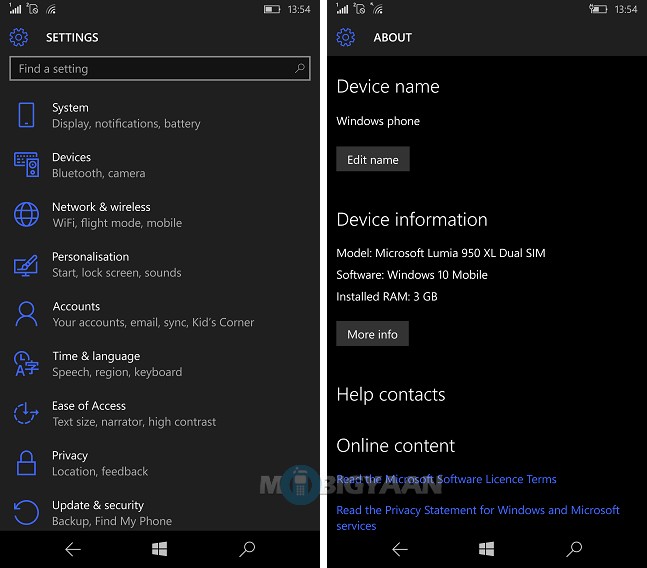Image resolution: width=647 pixels, height=568 pixels.
Task: Tap the Time & language clock icon
Action: pos(26,364)
